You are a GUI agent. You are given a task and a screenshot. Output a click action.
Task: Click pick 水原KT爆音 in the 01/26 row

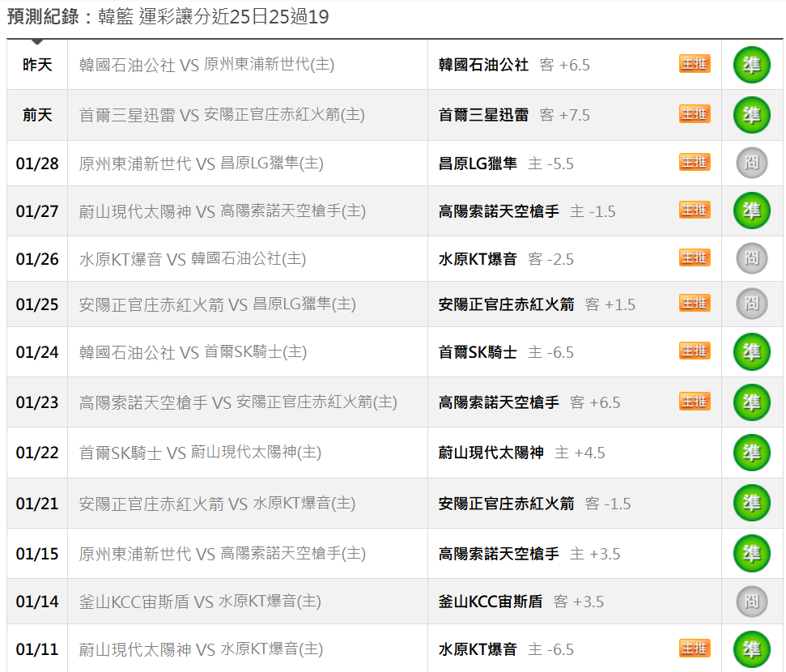point(478,259)
